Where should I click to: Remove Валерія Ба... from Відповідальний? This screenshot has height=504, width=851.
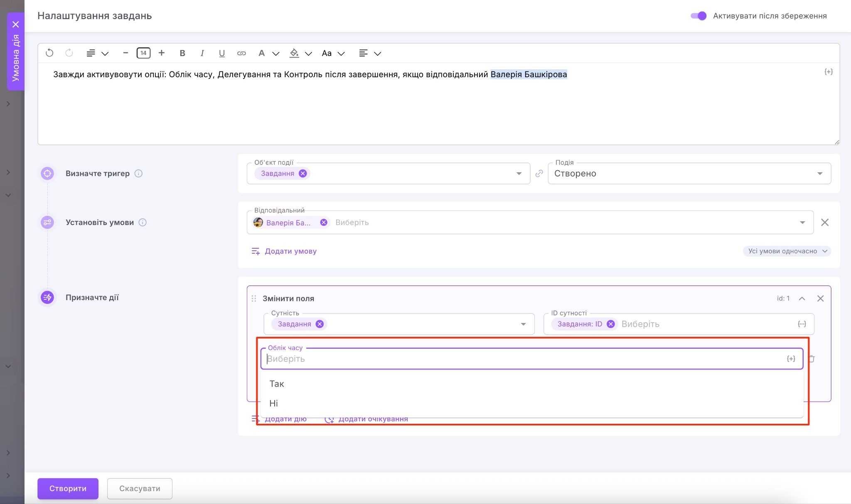[324, 223]
